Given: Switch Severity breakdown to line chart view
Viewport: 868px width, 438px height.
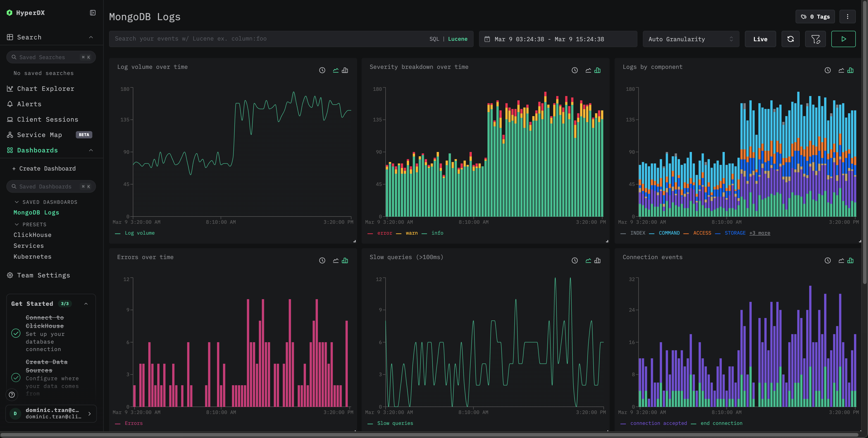Looking at the screenshot, I should pos(588,70).
